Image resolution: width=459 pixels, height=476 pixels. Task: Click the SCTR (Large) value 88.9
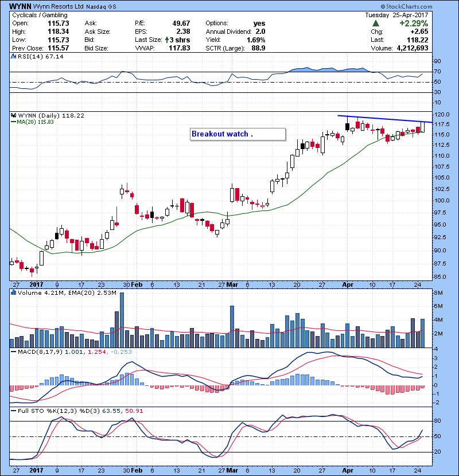tap(258, 48)
